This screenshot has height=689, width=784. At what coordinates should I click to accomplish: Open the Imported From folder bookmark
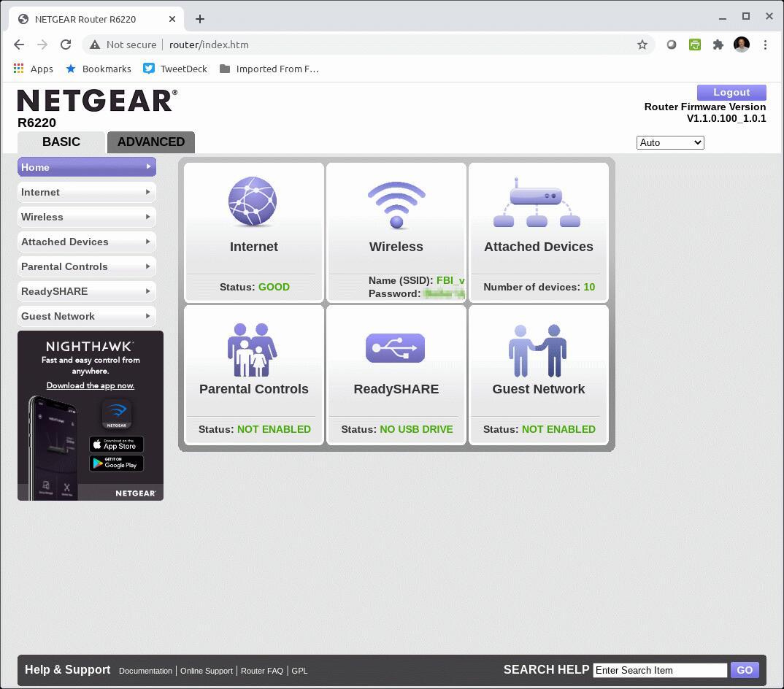[x=269, y=69]
